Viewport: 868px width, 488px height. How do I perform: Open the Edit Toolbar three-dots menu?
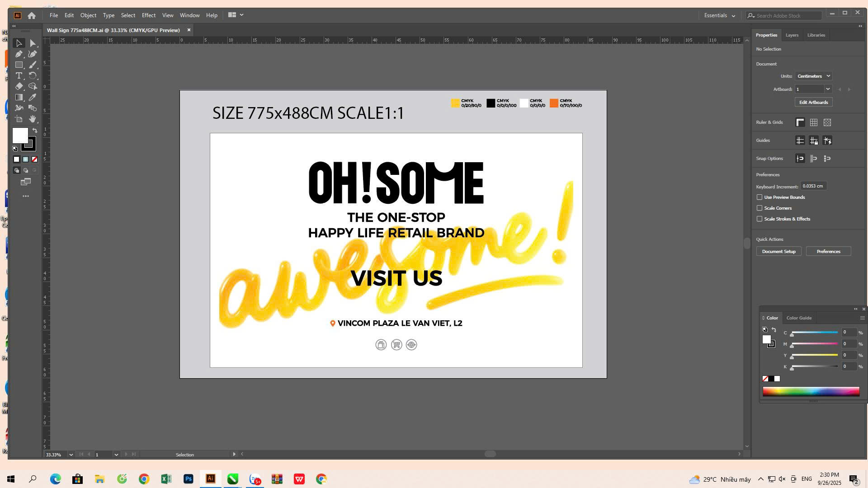pyautogui.click(x=26, y=197)
